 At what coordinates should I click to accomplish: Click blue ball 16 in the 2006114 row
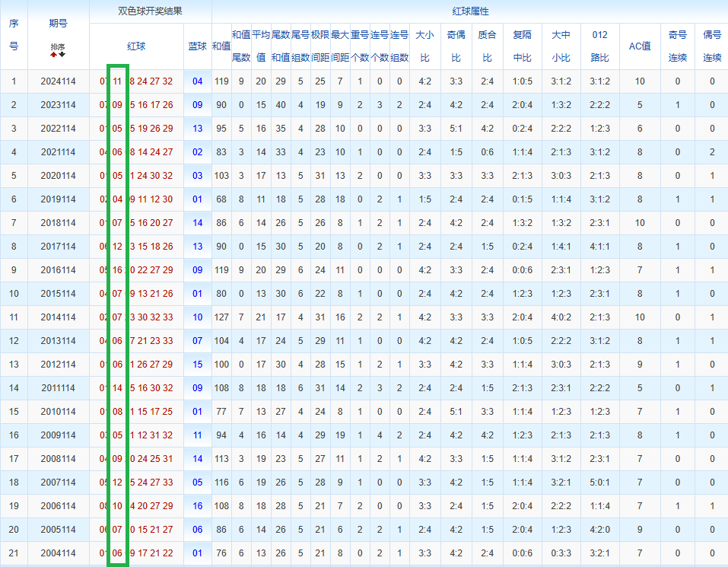tap(198, 506)
